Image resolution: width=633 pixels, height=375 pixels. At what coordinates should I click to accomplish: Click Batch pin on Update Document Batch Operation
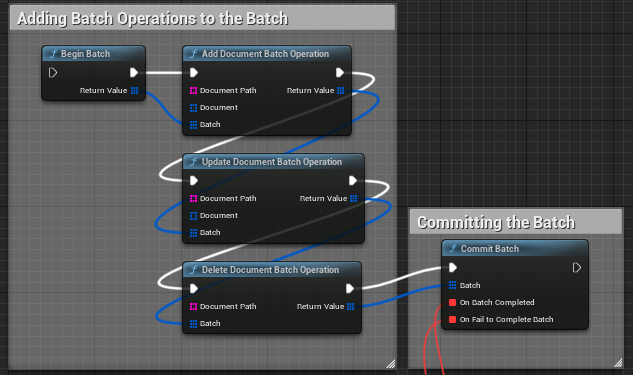tap(193, 233)
